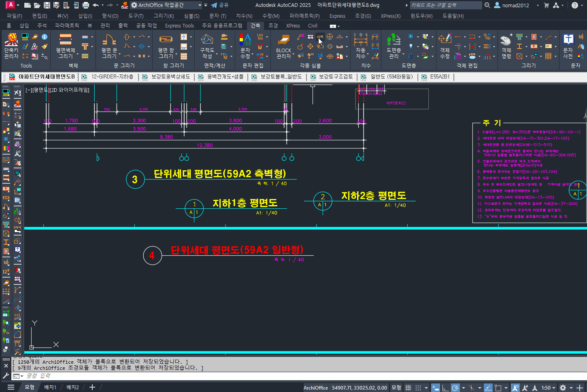Click the 공유 share button
The height and width of the screenshot is (392, 587).
point(220,5)
